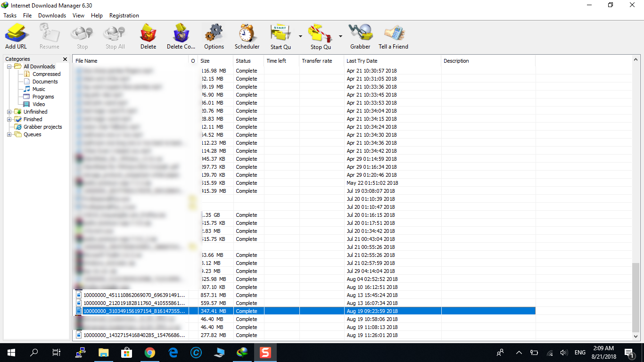Select the Compressed category
This screenshot has height=362, width=644.
point(46,74)
